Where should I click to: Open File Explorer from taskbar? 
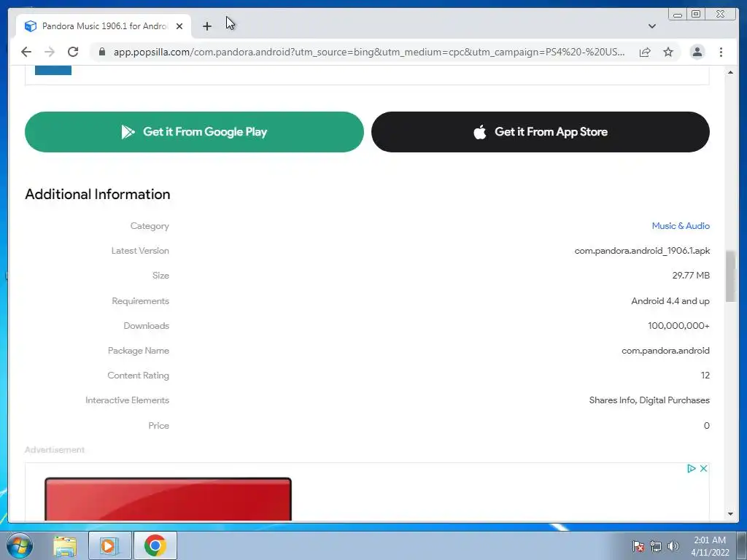coord(65,546)
